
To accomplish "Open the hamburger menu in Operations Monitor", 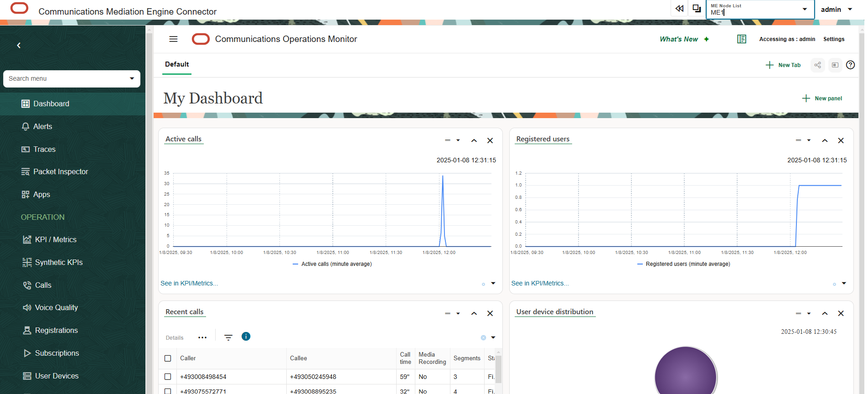I will coord(173,39).
